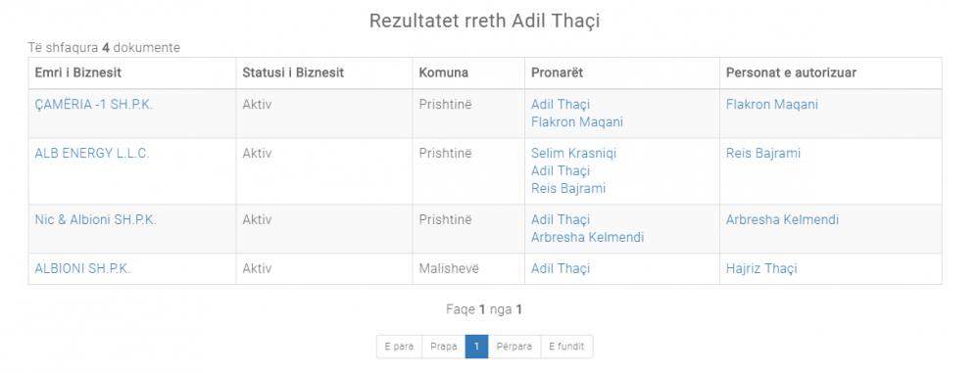
Task: Go to next page with Përpara
Action: (x=514, y=347)
